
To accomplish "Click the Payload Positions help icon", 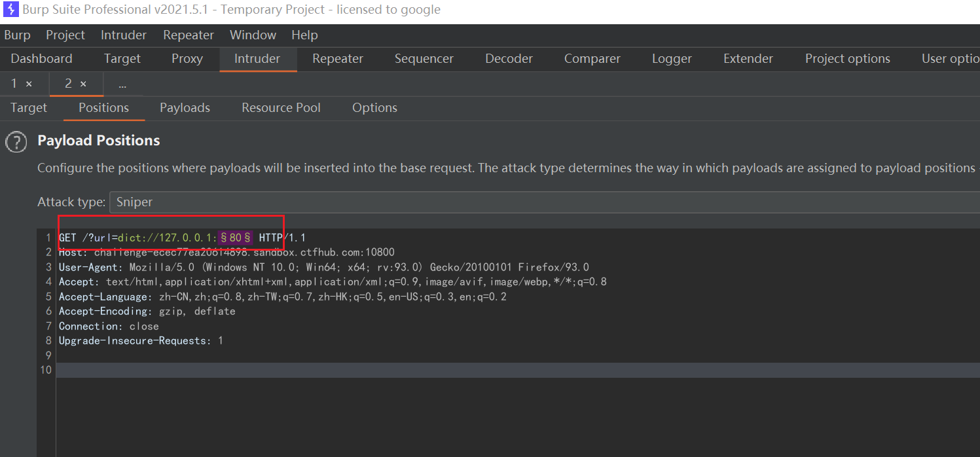I will tap(16, 141).
